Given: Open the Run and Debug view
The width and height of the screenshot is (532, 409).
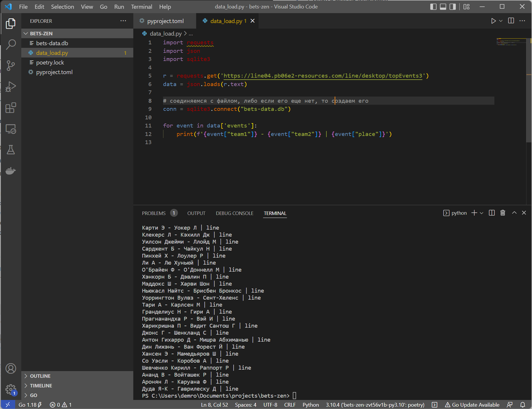Looking at the screenshot, I should click(11, 87).
